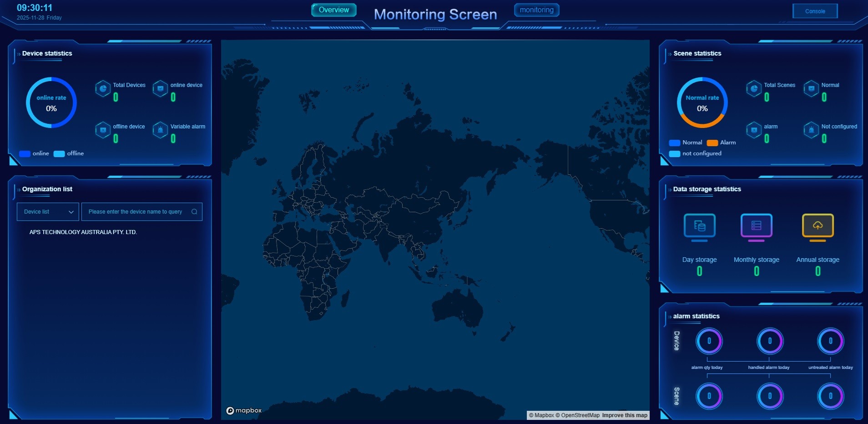The image size is (868, 424).
Task: Toggle the not configured legend swatch
Action: (x=675, y=154)
